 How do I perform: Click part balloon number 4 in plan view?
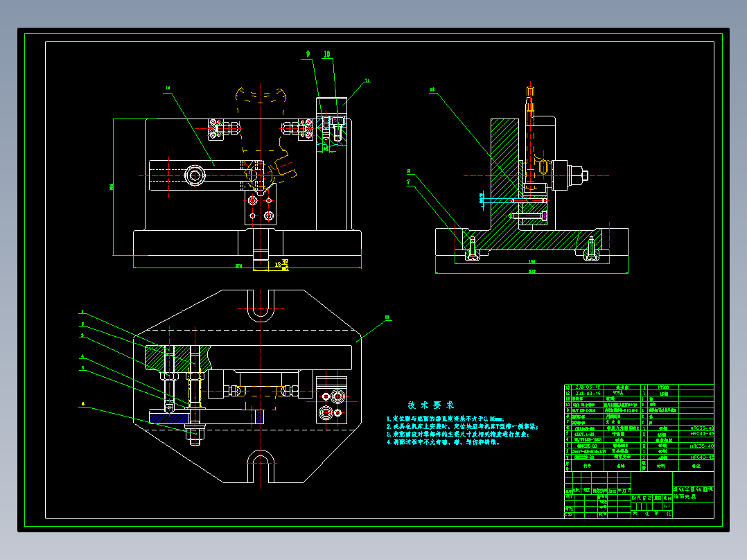point(82,356)
